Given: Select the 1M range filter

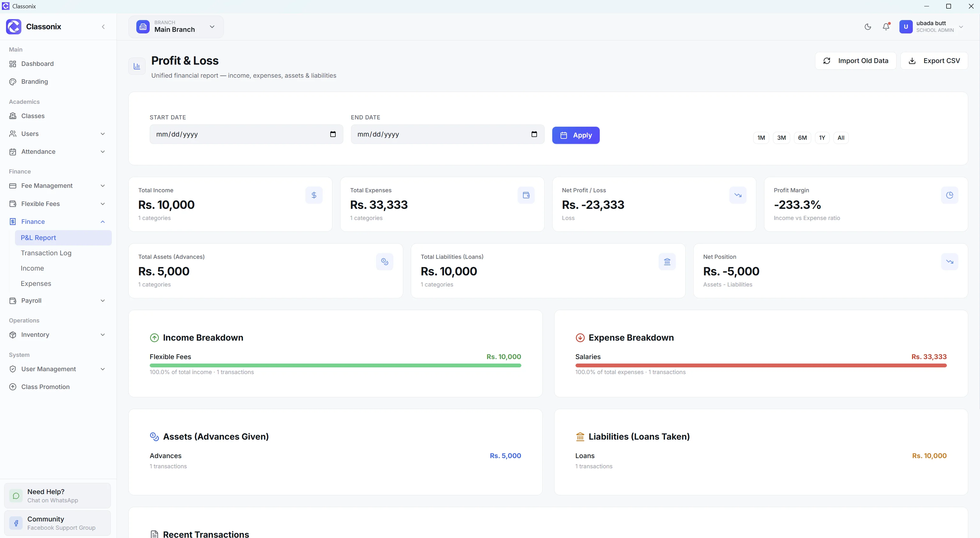Looking at the screenshot, I should point(761,138).
